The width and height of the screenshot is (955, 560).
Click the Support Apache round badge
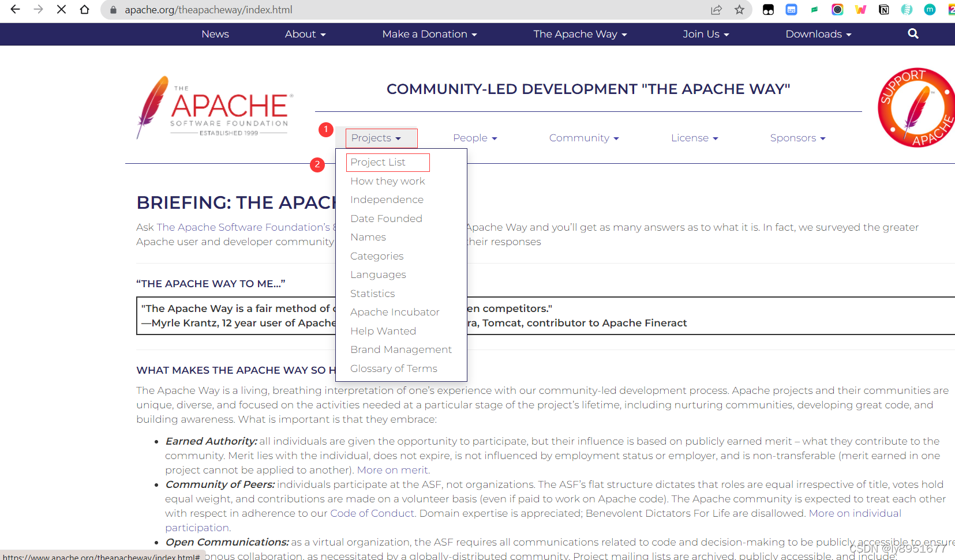(916, 107)
